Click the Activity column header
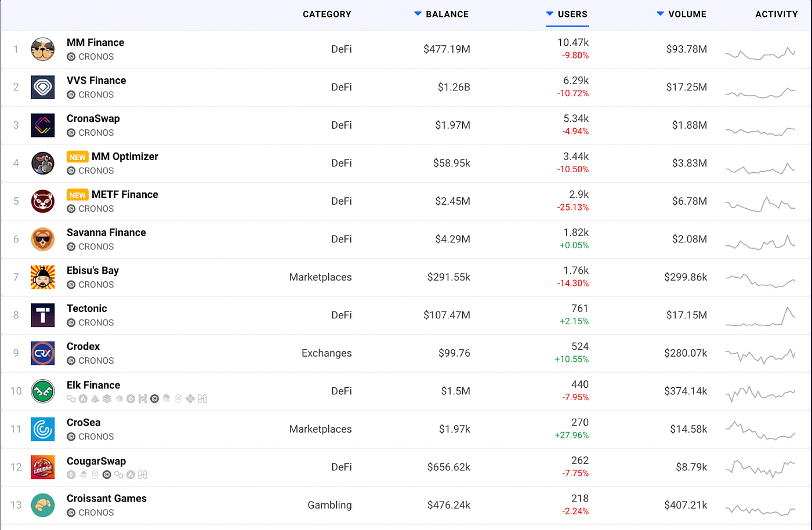The height and width of the screenshot is (530, 812). (777, 14)
